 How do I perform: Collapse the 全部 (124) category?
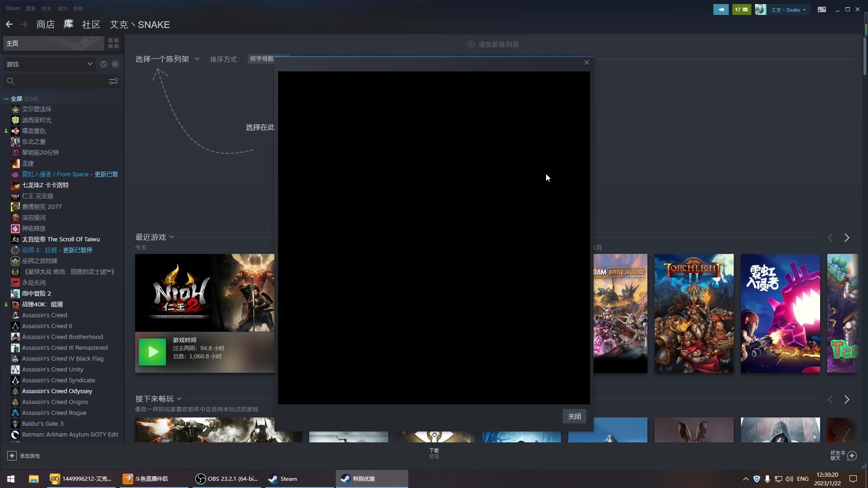[6, 99]
